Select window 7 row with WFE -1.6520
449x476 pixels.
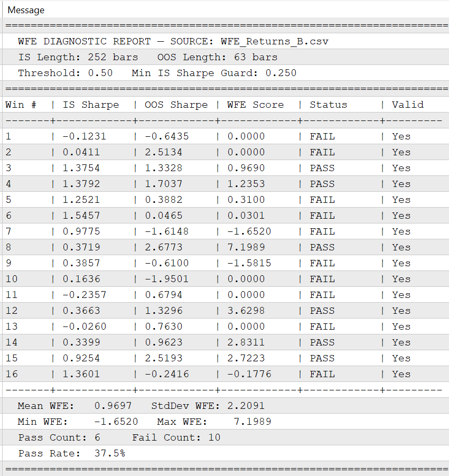226,231
